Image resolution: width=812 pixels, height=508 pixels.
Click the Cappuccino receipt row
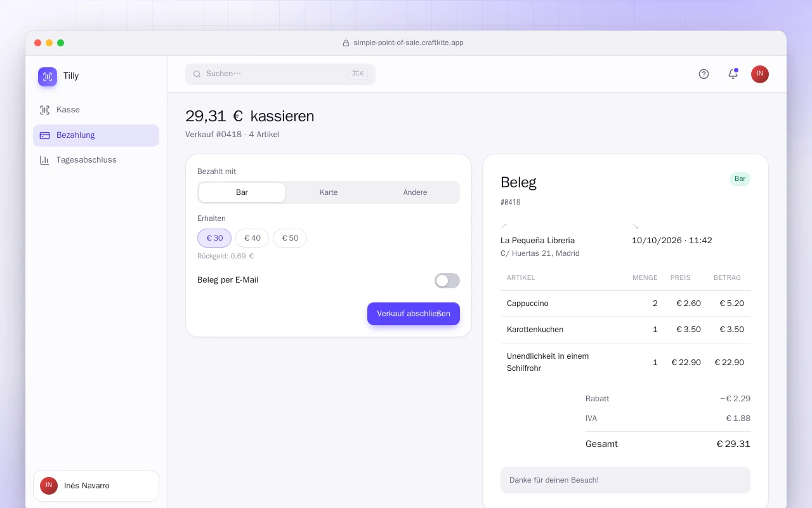tap(625, 304)
